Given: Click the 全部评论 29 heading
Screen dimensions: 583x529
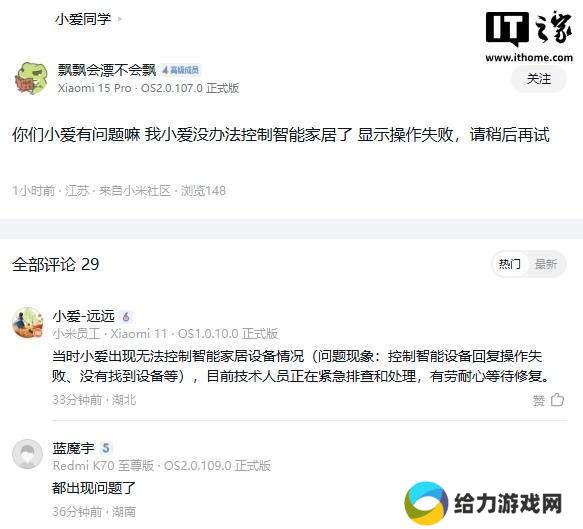Looking at the screenshot, I should [x=56, y=264].
